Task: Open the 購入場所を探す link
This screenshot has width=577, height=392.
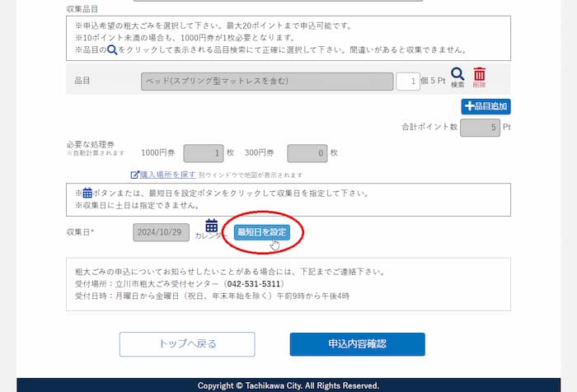Action: [x=168, y=175]
